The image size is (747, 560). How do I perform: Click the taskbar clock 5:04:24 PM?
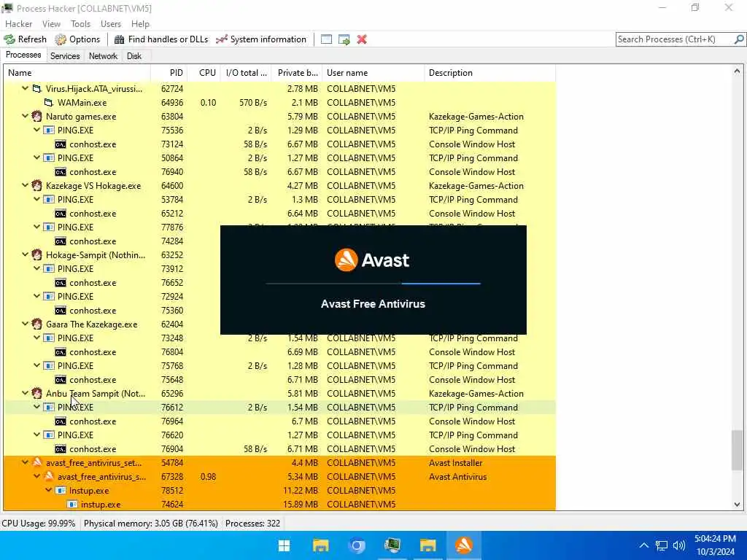tap(715, 539)
